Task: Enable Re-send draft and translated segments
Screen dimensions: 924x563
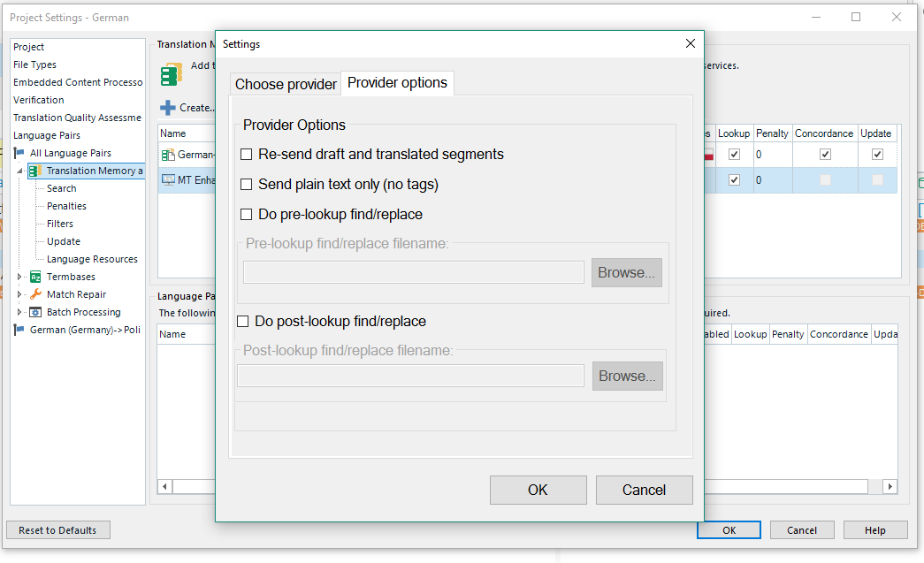Action: point(247,155)
